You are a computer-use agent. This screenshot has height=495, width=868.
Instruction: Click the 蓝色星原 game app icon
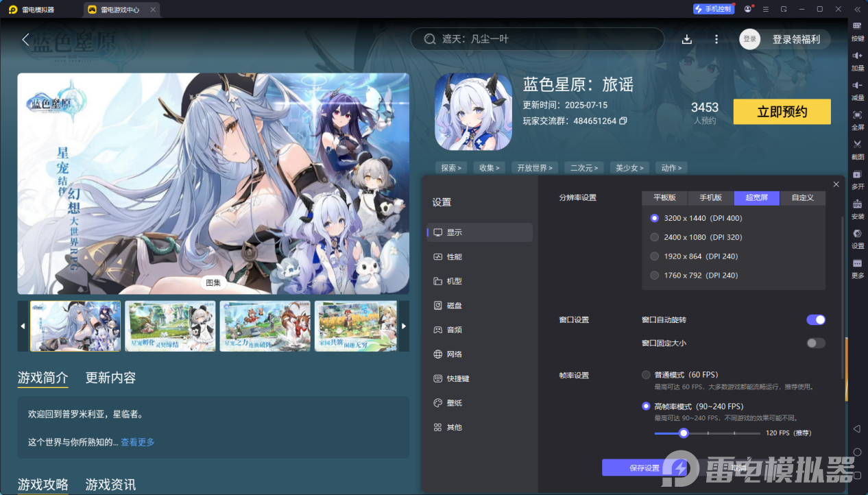pyautogui.click(x=474, y=111)
